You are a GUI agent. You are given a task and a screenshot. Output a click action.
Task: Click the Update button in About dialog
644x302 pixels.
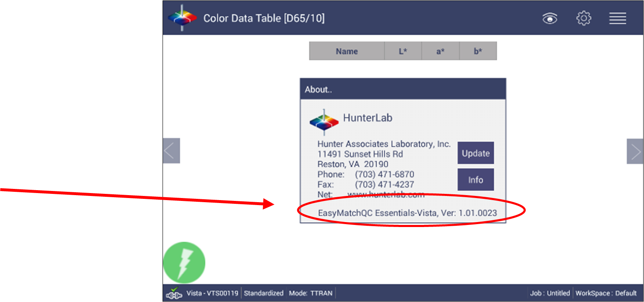[476, 153]
